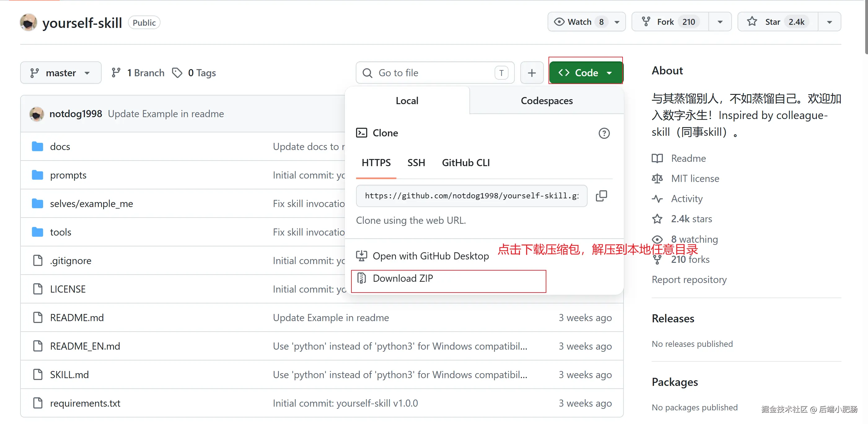868x424 pixels.
Task: Select the SSH clone method tab
Action: click(416, 163)
